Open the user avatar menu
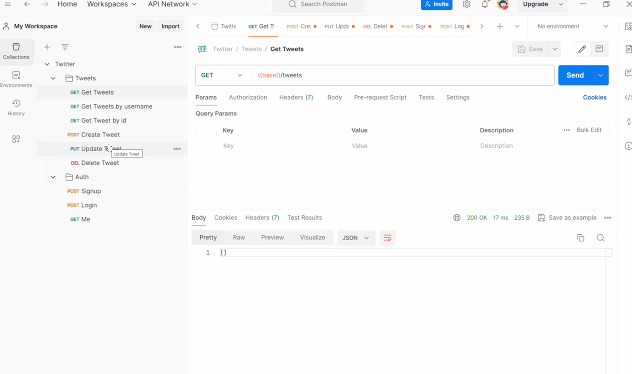 (x=503, y=4)
